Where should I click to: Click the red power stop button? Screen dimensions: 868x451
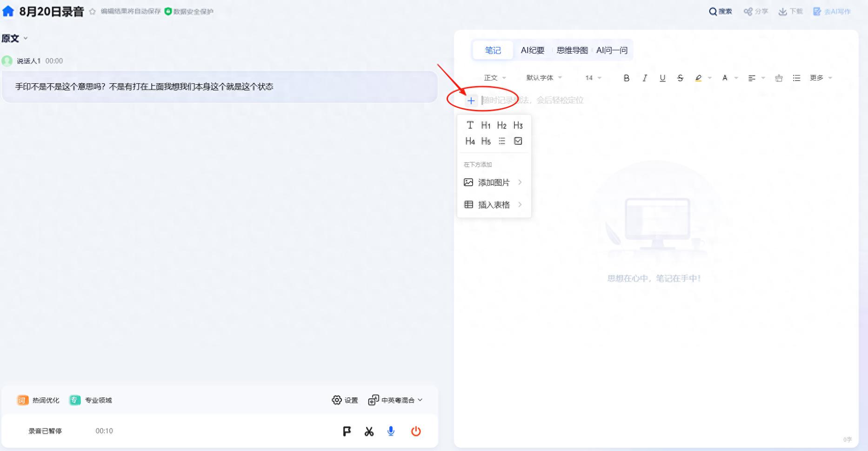[x=416, y=431]
